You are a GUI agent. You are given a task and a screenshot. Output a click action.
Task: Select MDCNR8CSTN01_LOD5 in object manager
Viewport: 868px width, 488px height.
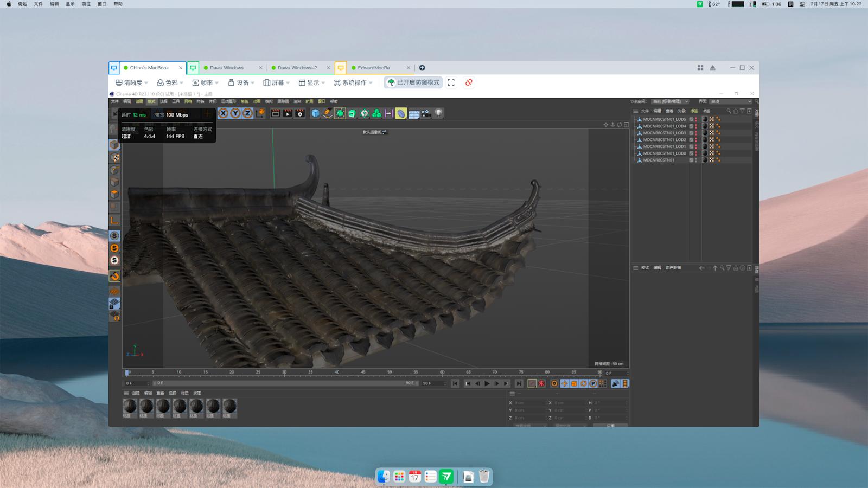coord(665,119)
